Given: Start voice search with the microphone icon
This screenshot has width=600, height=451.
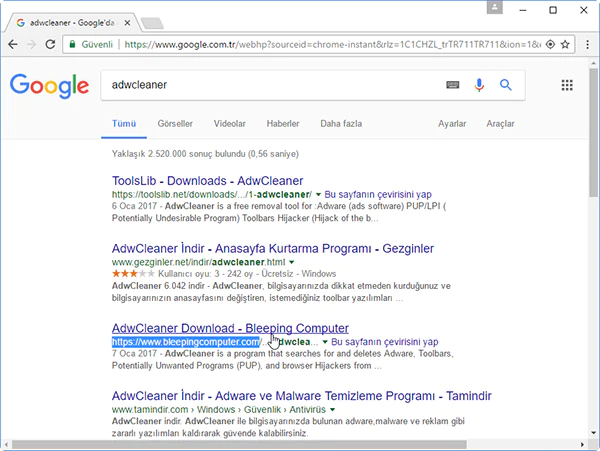Looking at the screenshot, I should pyautogui.click(x=479, y=85).
